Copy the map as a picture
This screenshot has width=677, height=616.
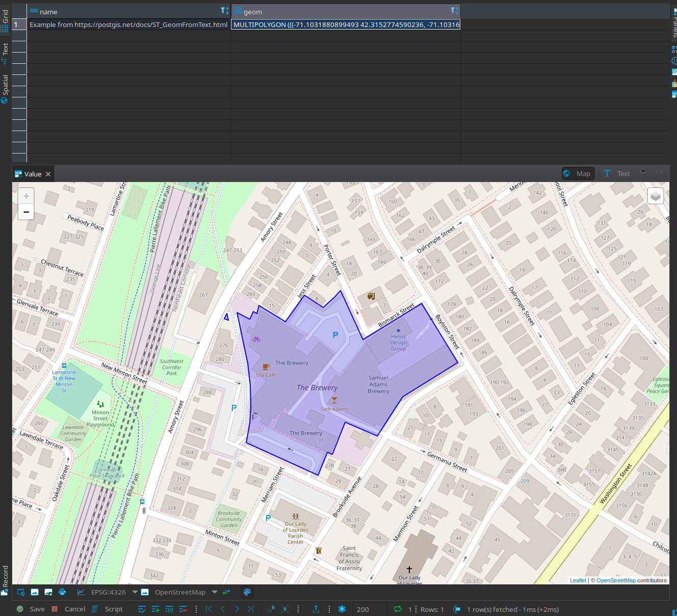pyautogui.click(x=35, y=592)
